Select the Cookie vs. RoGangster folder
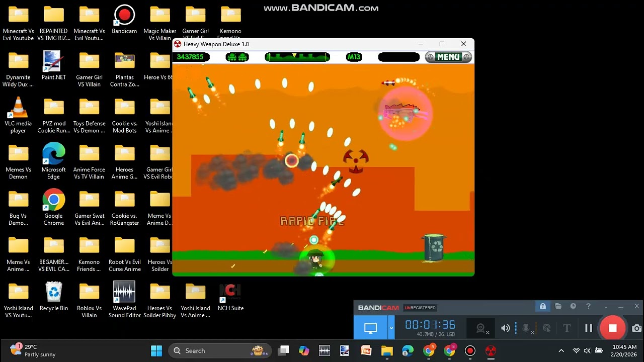 click(x=124, y=207)
